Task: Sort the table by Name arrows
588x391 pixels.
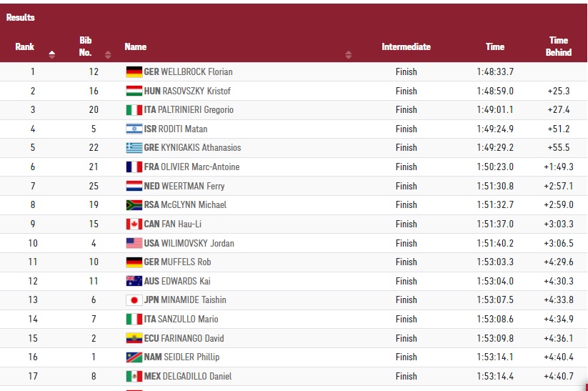Action: click(349, 54)
